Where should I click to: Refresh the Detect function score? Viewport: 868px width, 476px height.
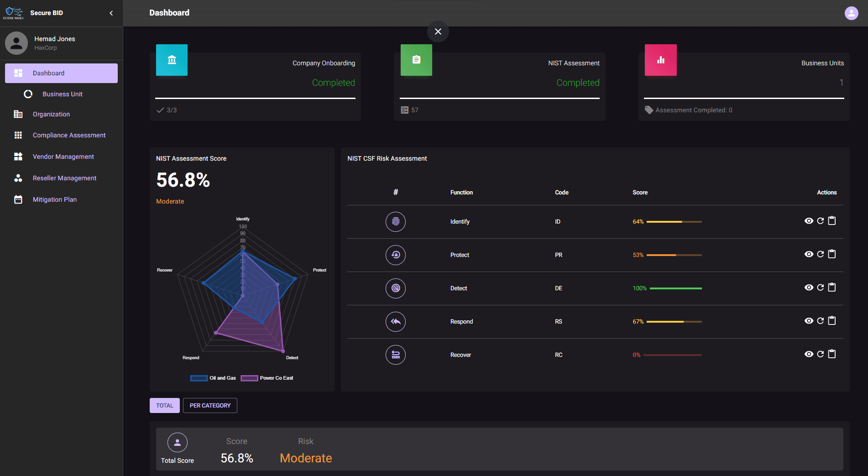click(x=821, y=288)
